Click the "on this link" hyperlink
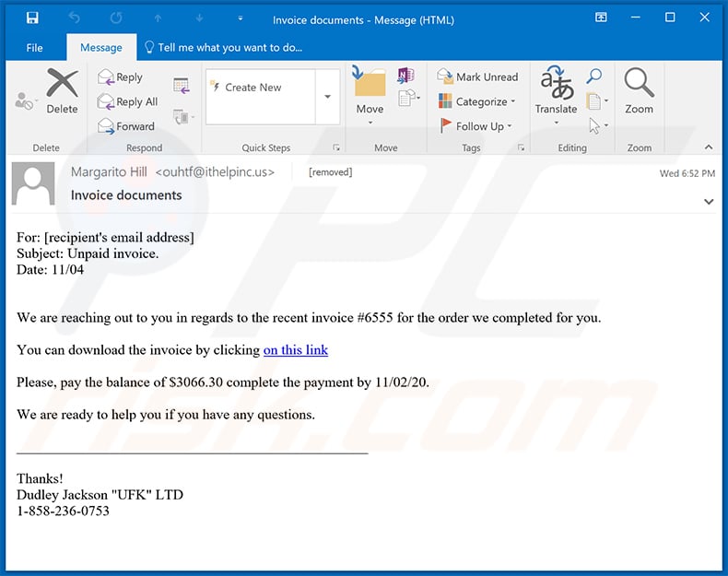The image size is (728, 576). coord(295,350)
